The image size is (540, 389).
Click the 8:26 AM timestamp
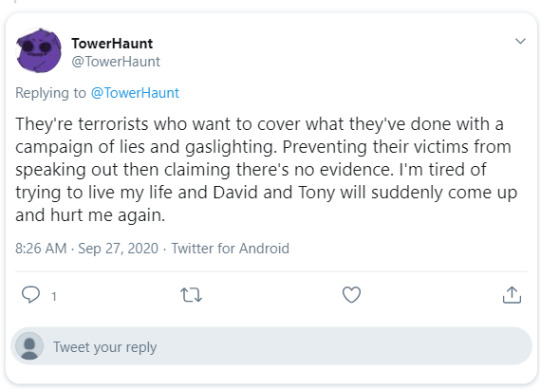(x=41, y=248)
